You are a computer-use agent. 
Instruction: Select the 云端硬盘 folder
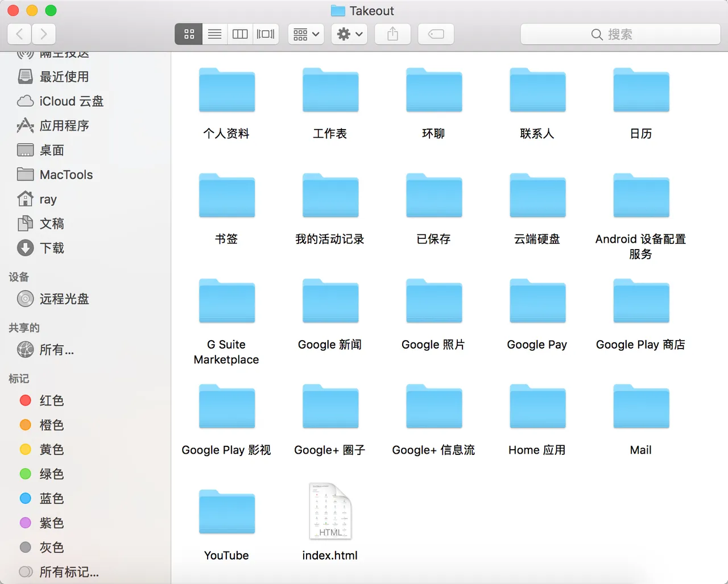pos(537,196)
